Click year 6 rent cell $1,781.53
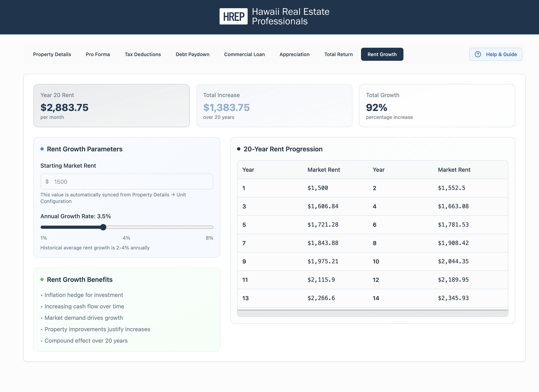Screen dimensions: 539x392 [x=453, y=225]
